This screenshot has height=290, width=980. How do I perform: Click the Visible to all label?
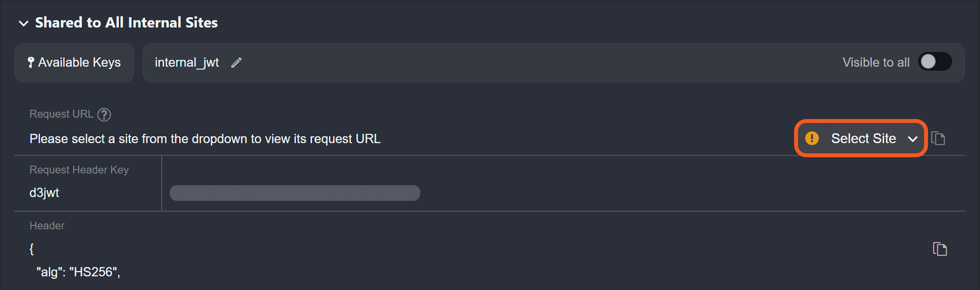[876, 63]
